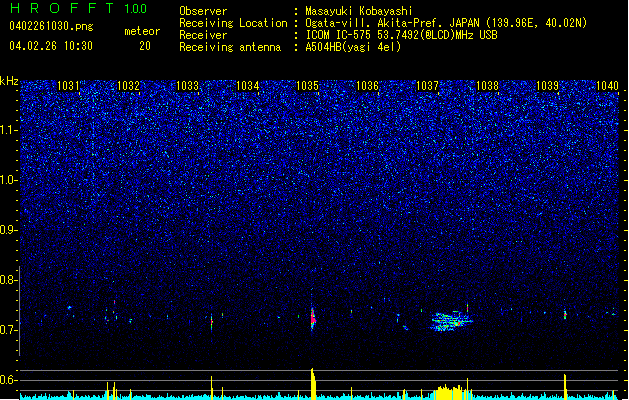Click the "Receiver" field label
This screenshot has height=400, width=629.
tap(203, 35)
